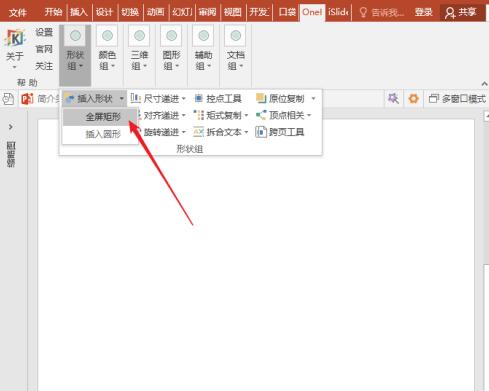The image size is (489, 391).
Task: Open the 矩式复制 matrix copy tool
Action: pos(221,116)
